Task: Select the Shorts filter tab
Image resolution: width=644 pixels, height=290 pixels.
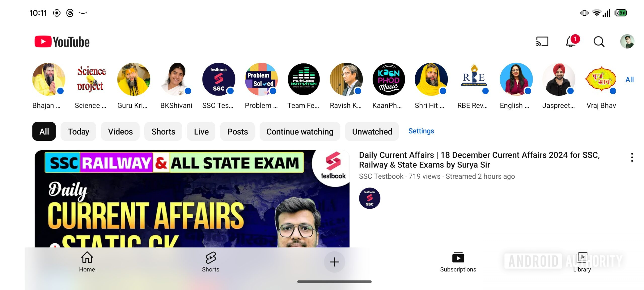Action: 163,131
